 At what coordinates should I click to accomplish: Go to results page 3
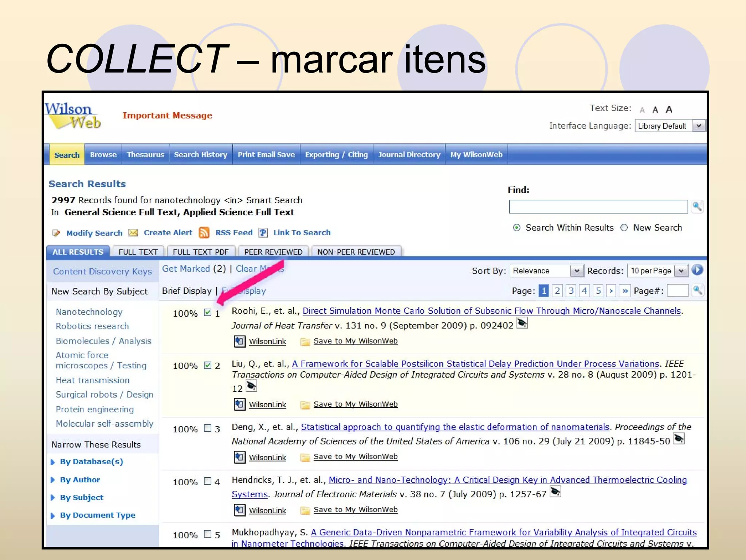[571, 291]
